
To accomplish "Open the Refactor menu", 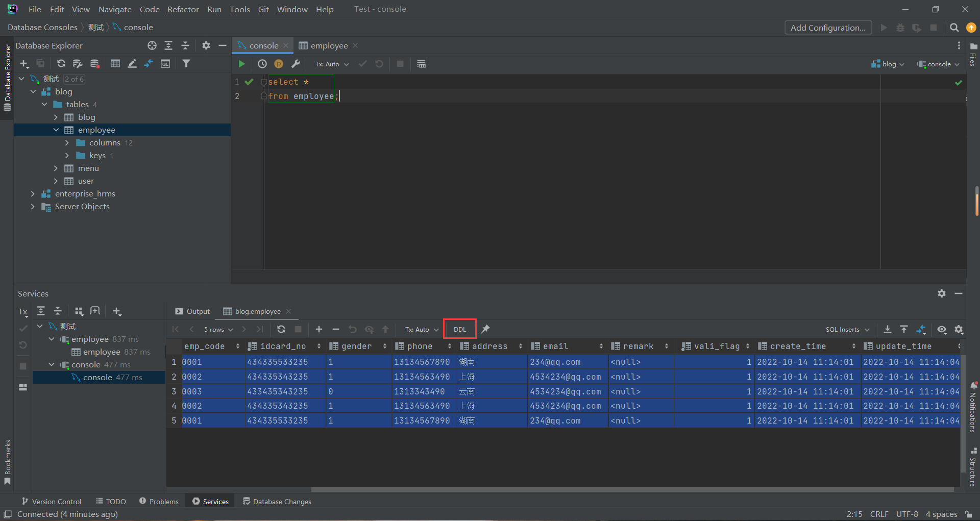I will [183, 9].
